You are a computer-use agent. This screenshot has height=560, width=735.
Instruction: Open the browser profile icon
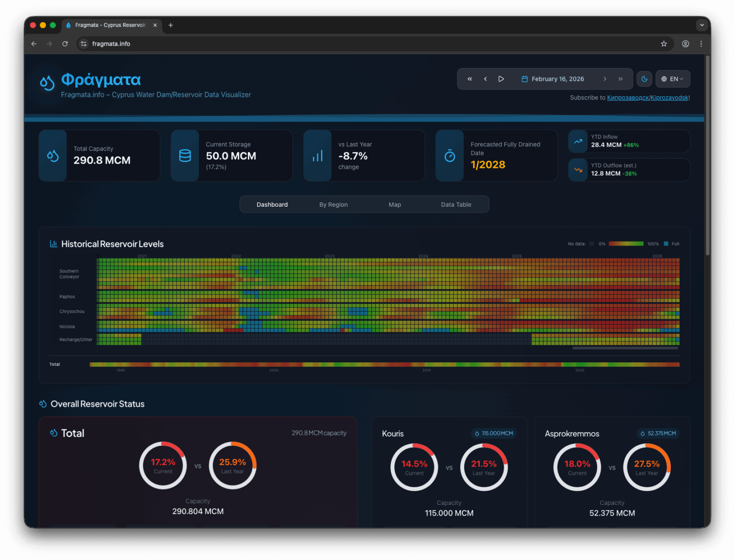[x=685, y=44]
